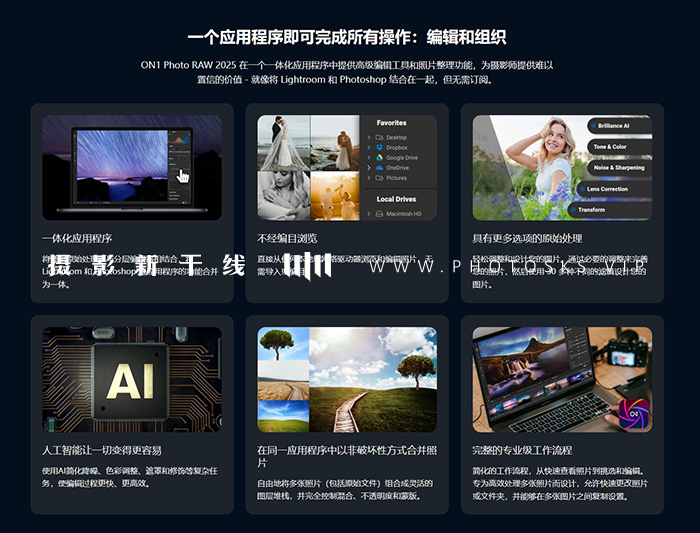This screenshot has width=700, height=533.
Task: Open the small lone tree photo
Action: click(x=283, y=344)
